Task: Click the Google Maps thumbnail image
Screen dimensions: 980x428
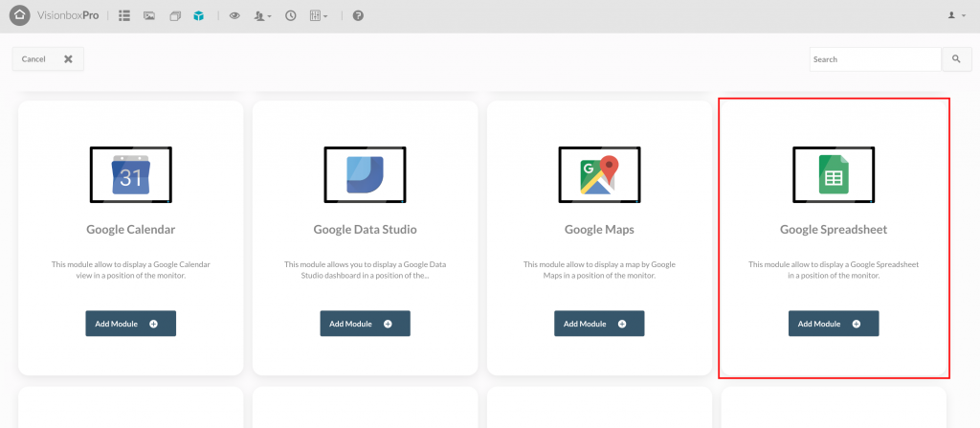Action: (x=599, y=174)
